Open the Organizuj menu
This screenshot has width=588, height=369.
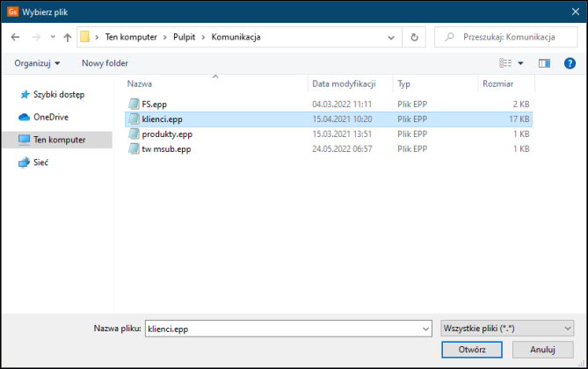pyautogui.click(x=37, y=63)
